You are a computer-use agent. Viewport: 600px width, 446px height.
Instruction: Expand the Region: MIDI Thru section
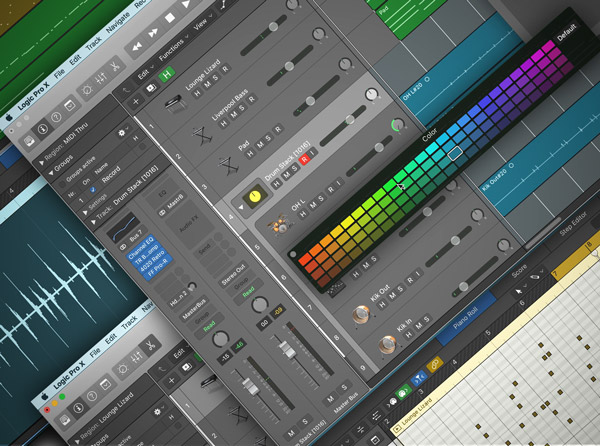point(41,163)
